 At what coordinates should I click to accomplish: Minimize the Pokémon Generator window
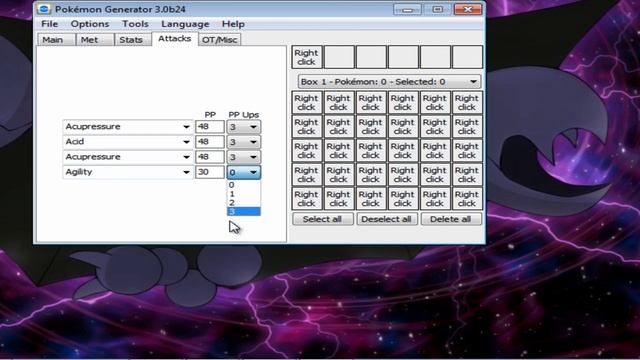[407, 9]
